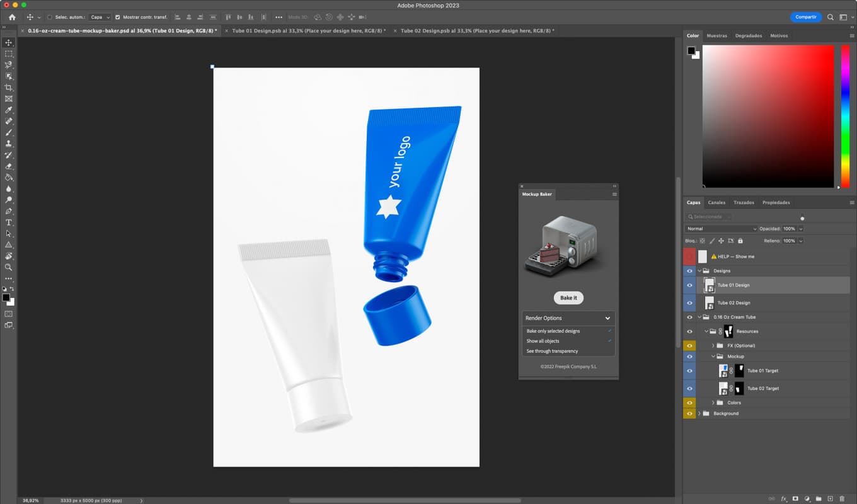Collapse the Render Options section
The height and width of the screenshot is (504, 857).
click(x=607, y=318)
